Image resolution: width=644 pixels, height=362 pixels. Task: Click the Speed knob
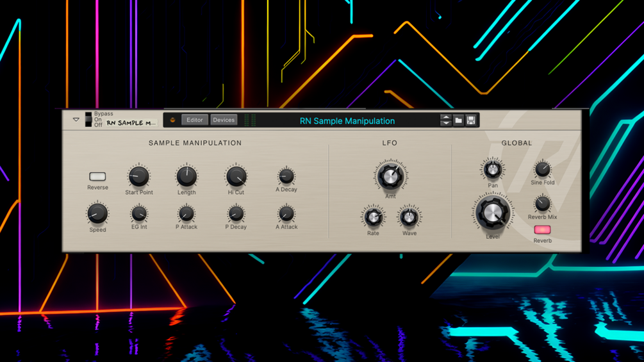click(x=98, y=213)
